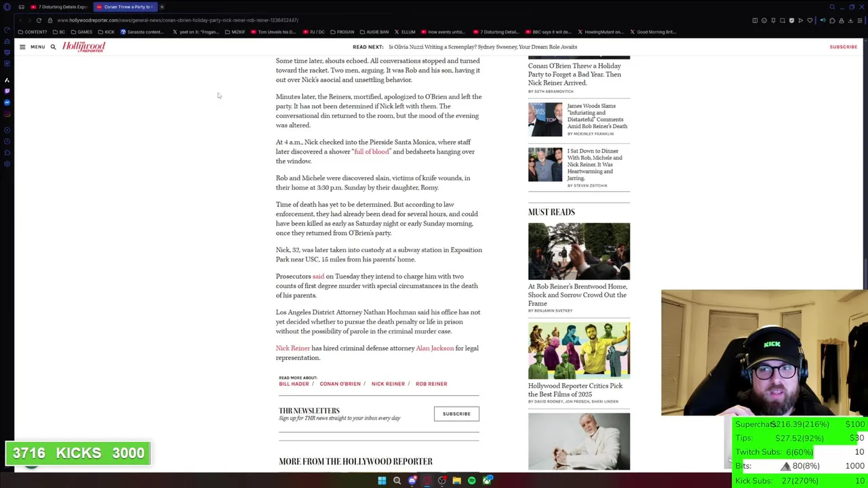Image resolution: width=868 pixels, height=488 pixels.
Task: Open the 'Read Next' Olivia Nuzzi headline
Action: [x=483, y=47]
